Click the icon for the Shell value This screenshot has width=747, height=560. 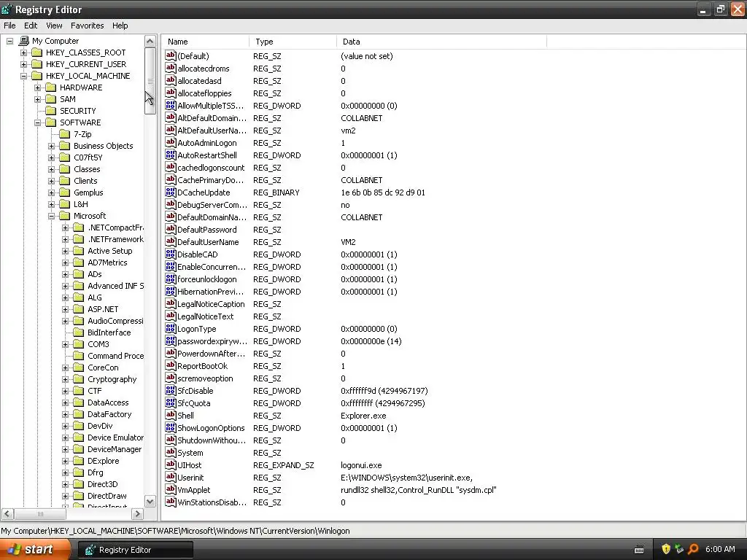pyautogui.click(x=171, y=415)
